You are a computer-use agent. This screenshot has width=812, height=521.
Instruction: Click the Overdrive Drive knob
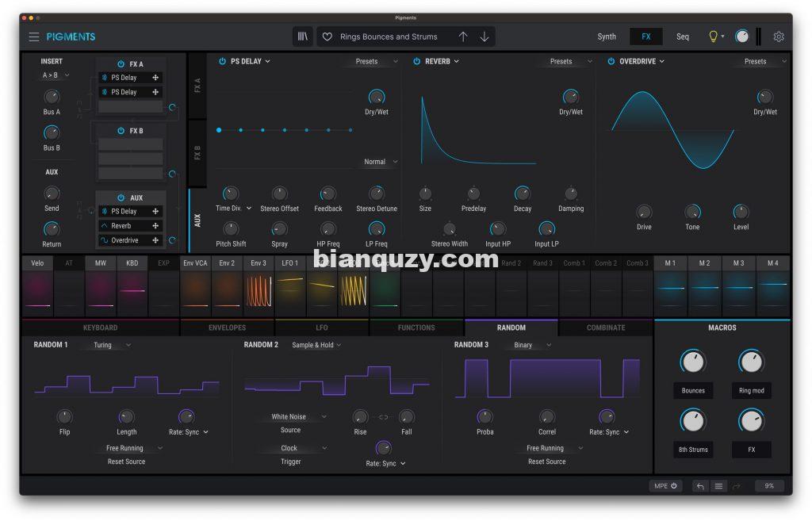[644, 212]
